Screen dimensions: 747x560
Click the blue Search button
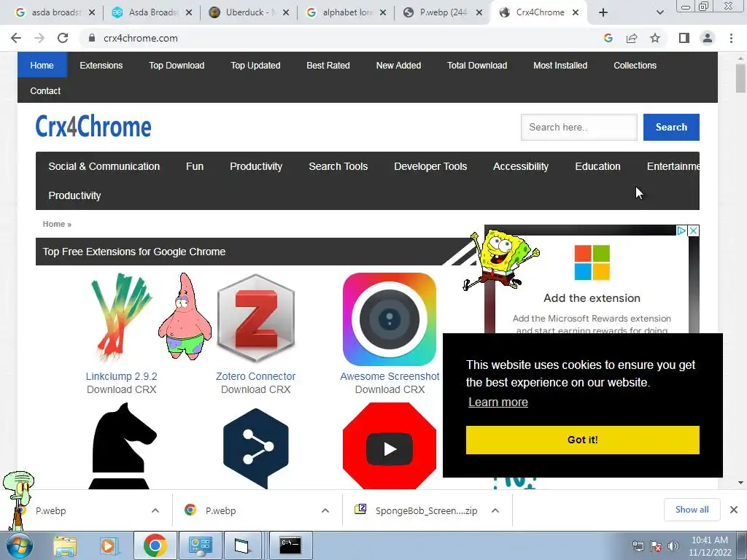click(x=671, y=127)
